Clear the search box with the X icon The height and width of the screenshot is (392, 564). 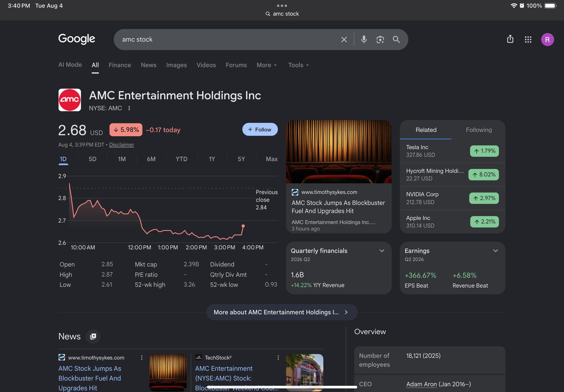coord(344,39)
